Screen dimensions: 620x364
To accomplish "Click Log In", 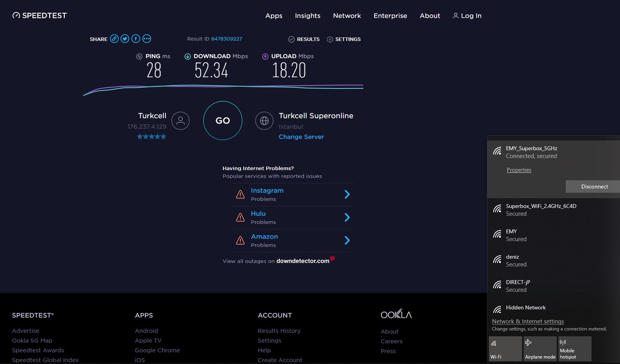I will pos(467,16).
